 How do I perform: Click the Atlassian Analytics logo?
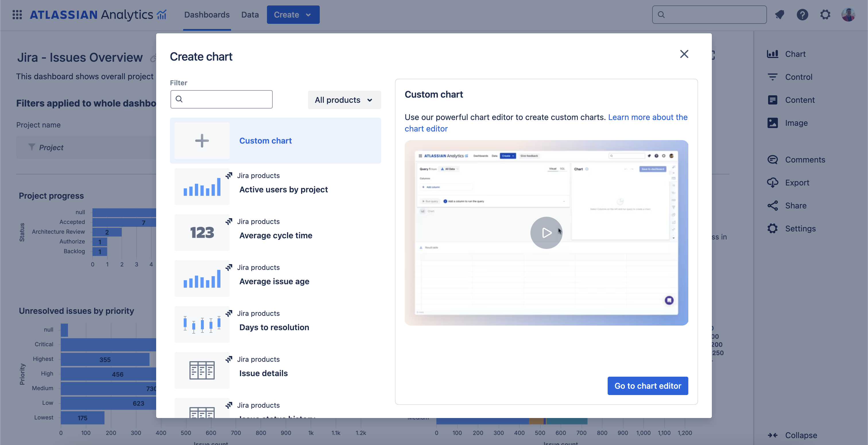point(98,15)
